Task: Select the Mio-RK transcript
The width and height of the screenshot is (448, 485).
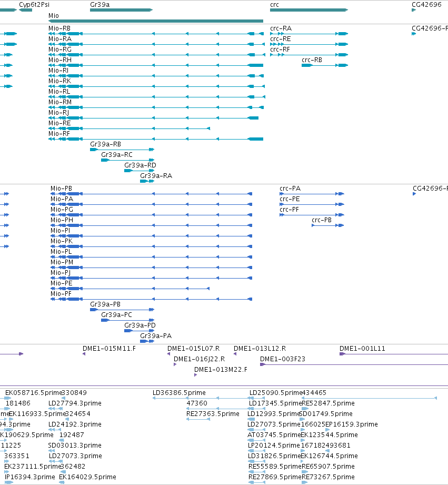Action: tap(59, 81)
